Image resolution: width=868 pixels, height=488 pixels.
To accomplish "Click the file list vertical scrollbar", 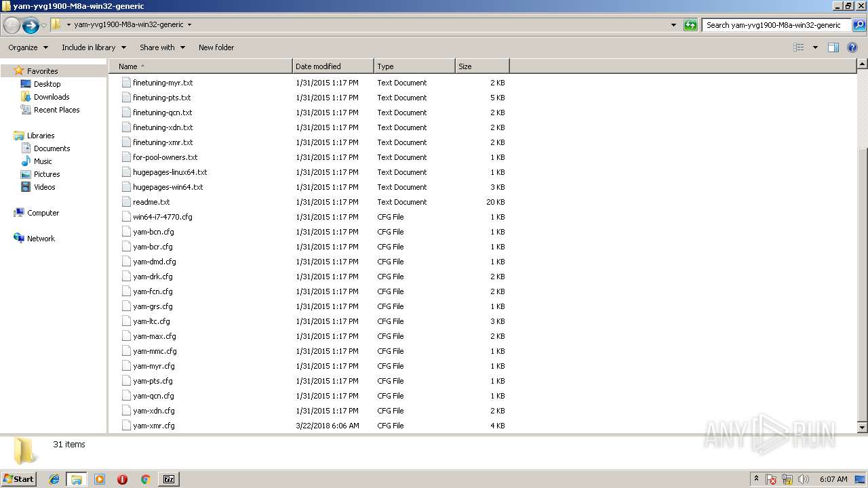I will point(862,245).
